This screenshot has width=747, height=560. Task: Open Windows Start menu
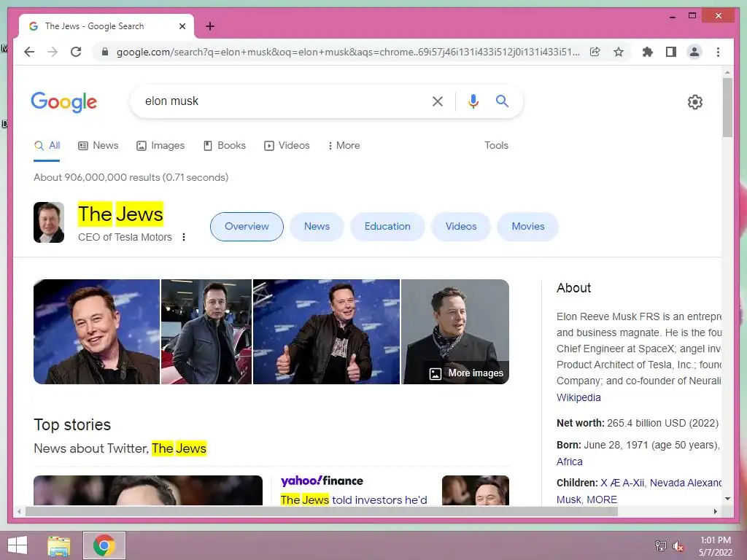[18, 545]
